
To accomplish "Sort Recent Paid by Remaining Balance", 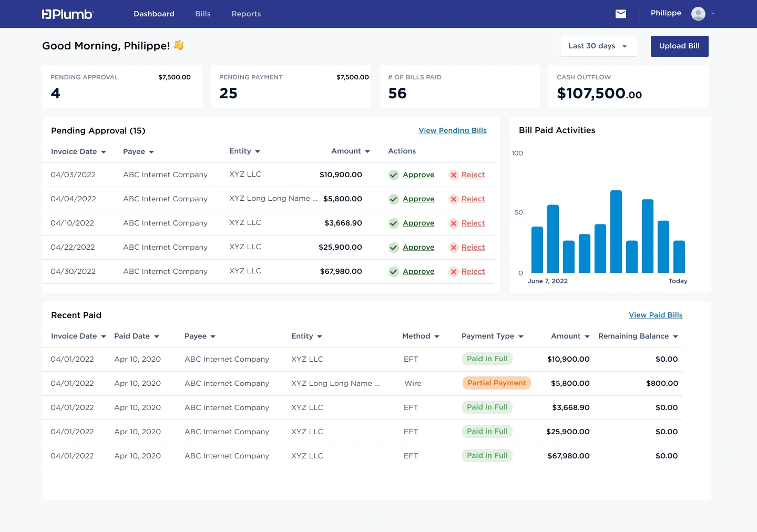I will click(638, 336).
